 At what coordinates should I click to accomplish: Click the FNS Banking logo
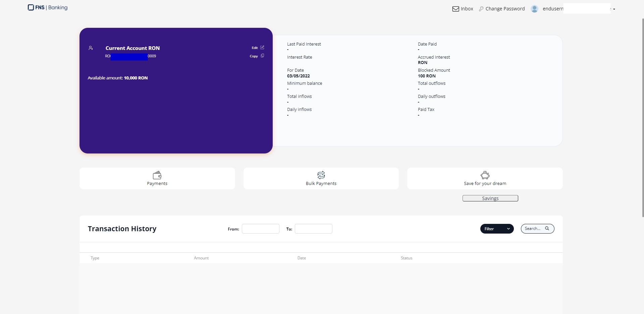click(x=48, y=7)
